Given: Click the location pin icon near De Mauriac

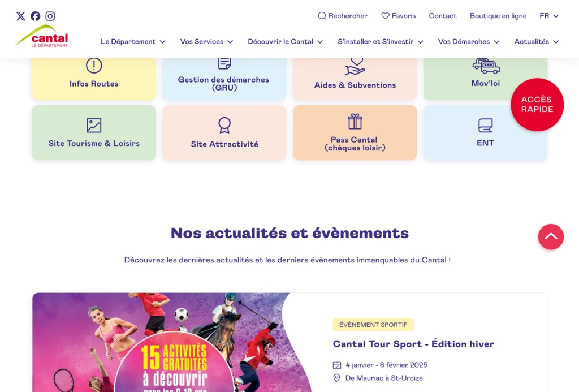Looking at the screenshot, I should coord(337,378).
